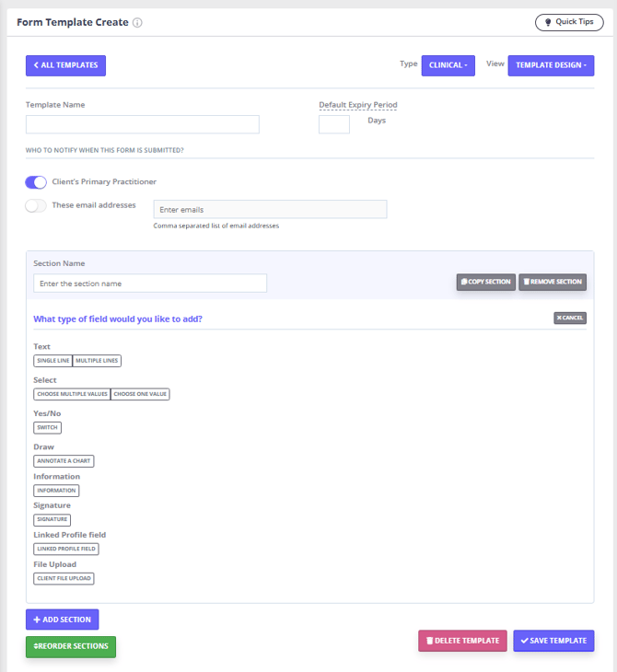
Task: Click the Add Section plus button
Action: pos(62,620)
